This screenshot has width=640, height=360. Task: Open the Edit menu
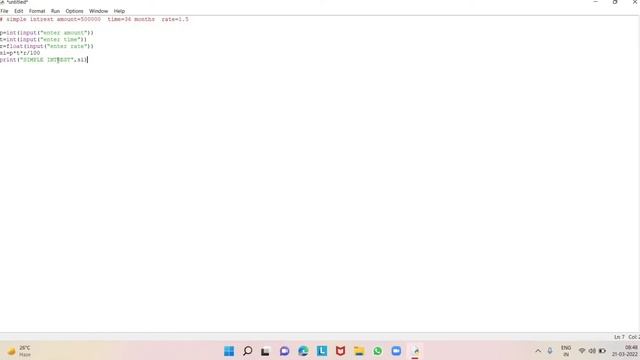pyautogui.click(x=19, y=11)
